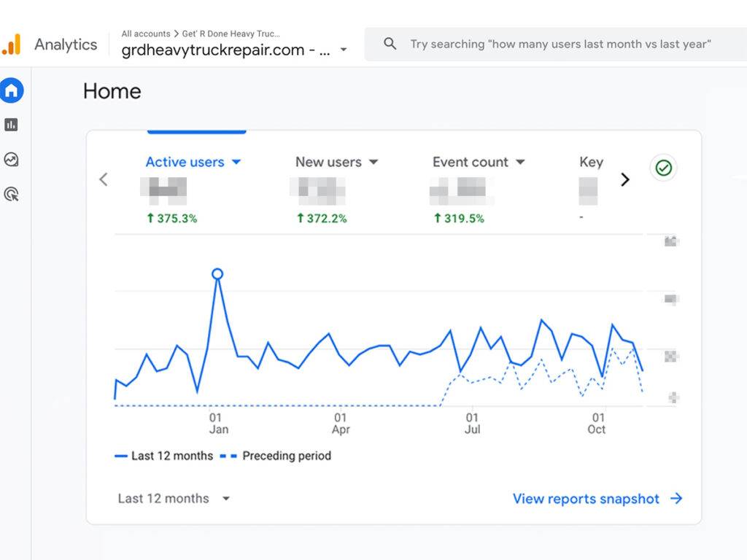The width and height of the screenshot is (747, 560).
Task: Open the Event count metric dropdown
Action: point(519,162)
